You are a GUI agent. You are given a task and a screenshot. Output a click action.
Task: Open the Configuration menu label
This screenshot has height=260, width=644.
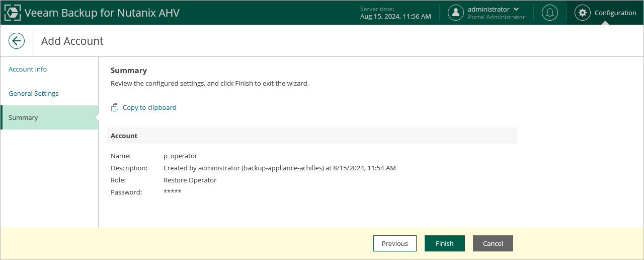point(615,13)
